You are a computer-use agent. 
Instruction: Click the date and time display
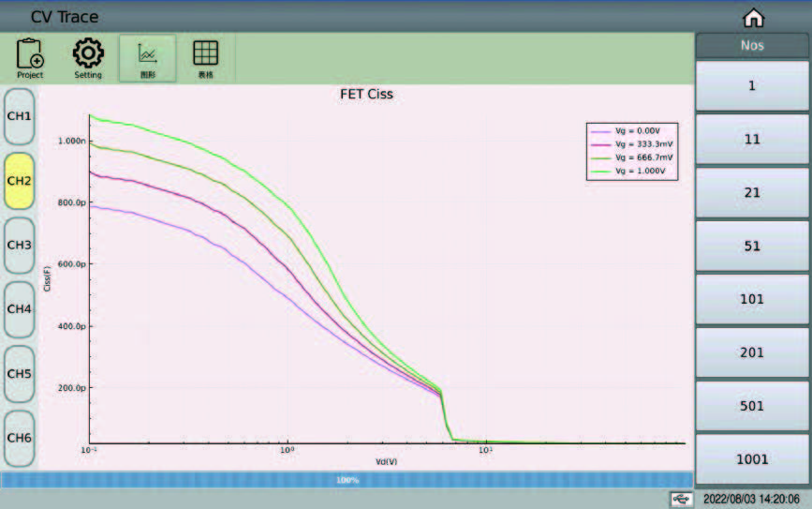tap(751, 500)
